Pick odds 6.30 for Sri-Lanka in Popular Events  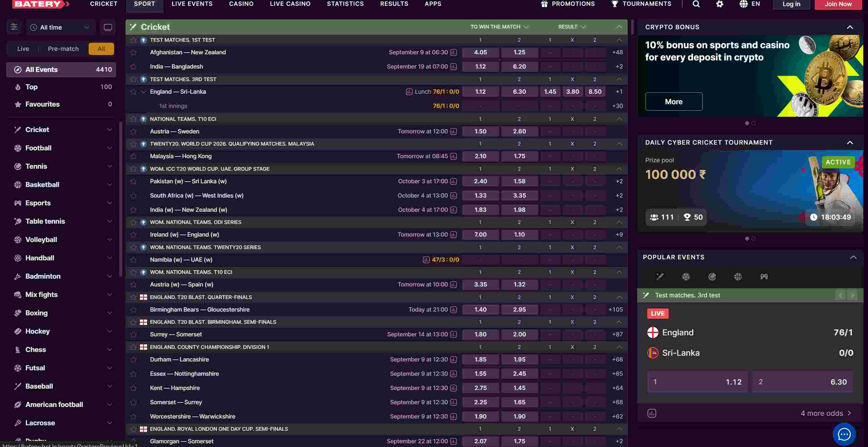pyautogui.click(x=802, y=382)
